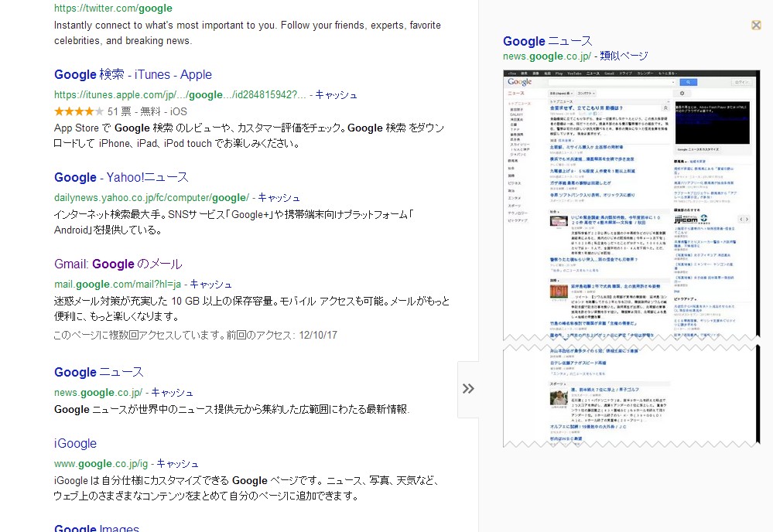Select the インターネット検索最大手 snippet text
This screenshot has width=773, height=532.
coord(234,222)
